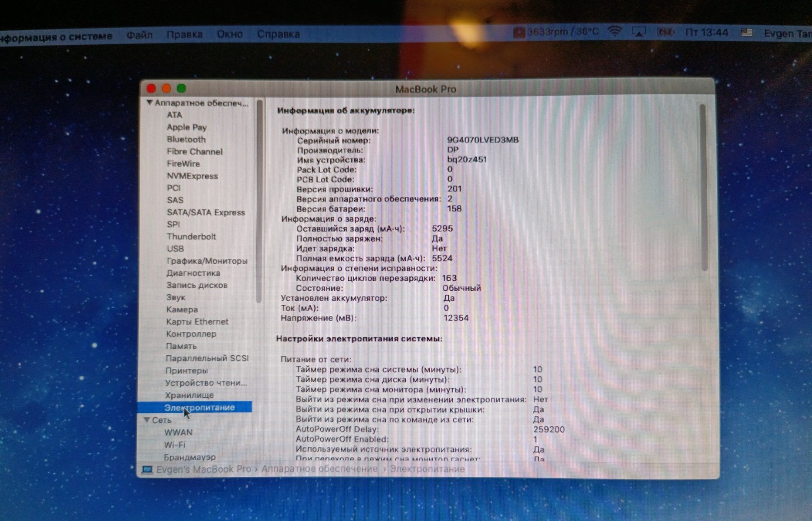Viewport: 812px width, 521px height.
Task: Select Память in the sidebar
Action: click(x=181, y=346)
